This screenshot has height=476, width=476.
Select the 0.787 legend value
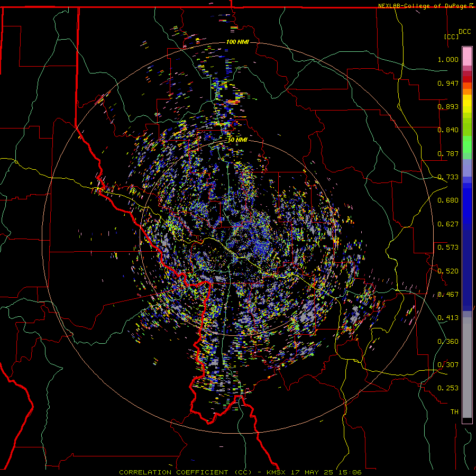click(x=448, y=153)
